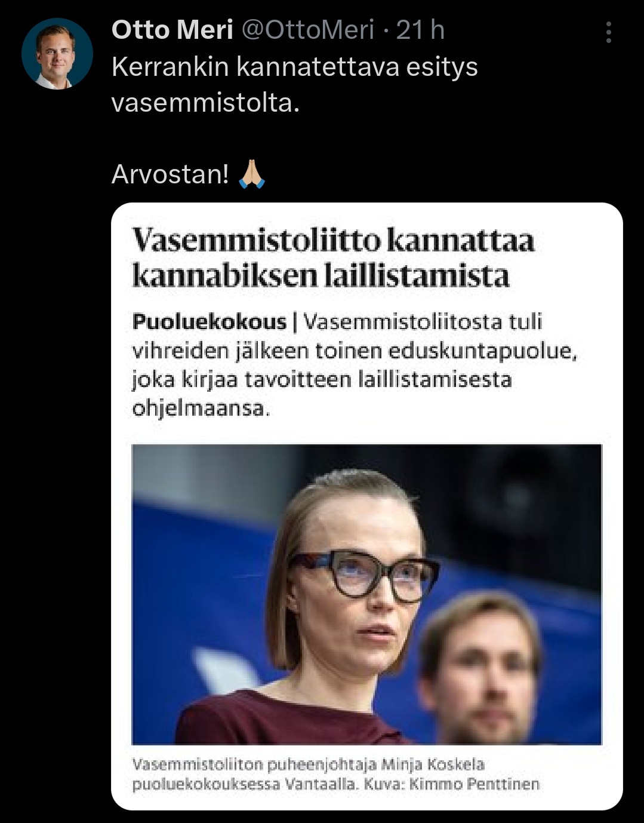Image resolution: width=644 pixels, height=823 pixels.
Task: Click the display name "Otto Meri"
Action: pos(172,30)
